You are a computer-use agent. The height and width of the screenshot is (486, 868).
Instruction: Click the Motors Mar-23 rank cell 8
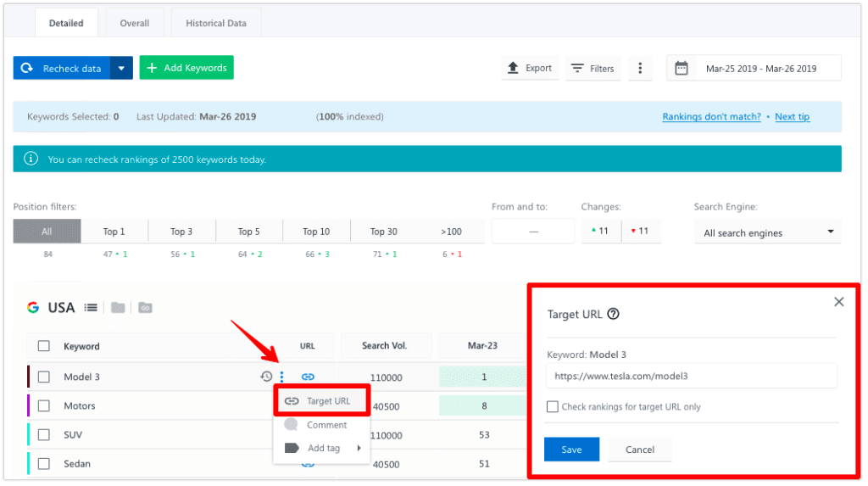[483, 405]
